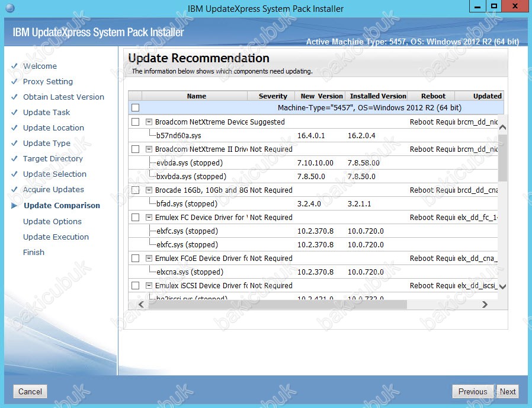
Task: Click the app icon in title bar
Action: [x=10, y=8]
